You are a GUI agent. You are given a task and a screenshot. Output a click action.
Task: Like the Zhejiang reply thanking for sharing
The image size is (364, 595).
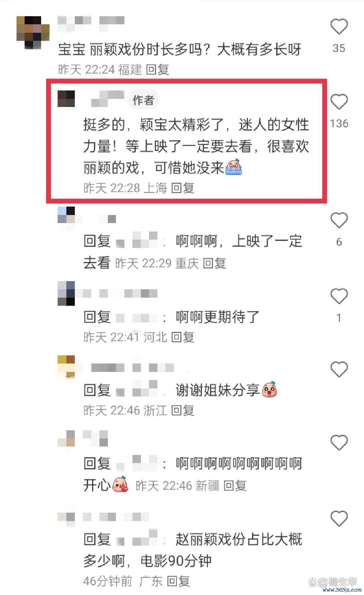click(339, 369)
